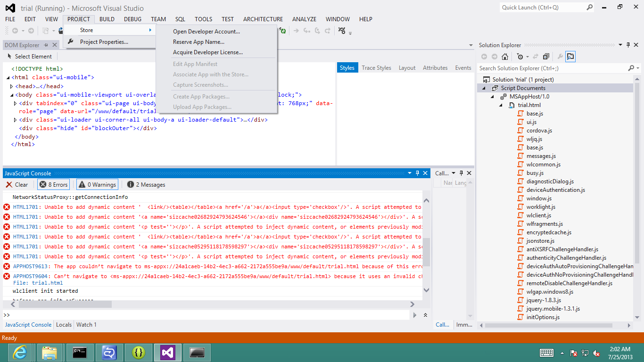Click the run script arrow in console
644x362 pixels.
point(415,315)
